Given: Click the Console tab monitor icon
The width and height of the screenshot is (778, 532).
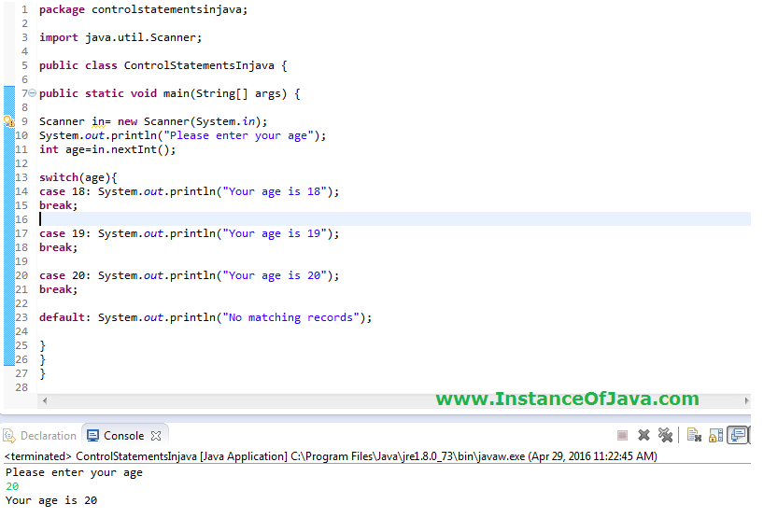Looking at the screenshot, I should (92, 436).
